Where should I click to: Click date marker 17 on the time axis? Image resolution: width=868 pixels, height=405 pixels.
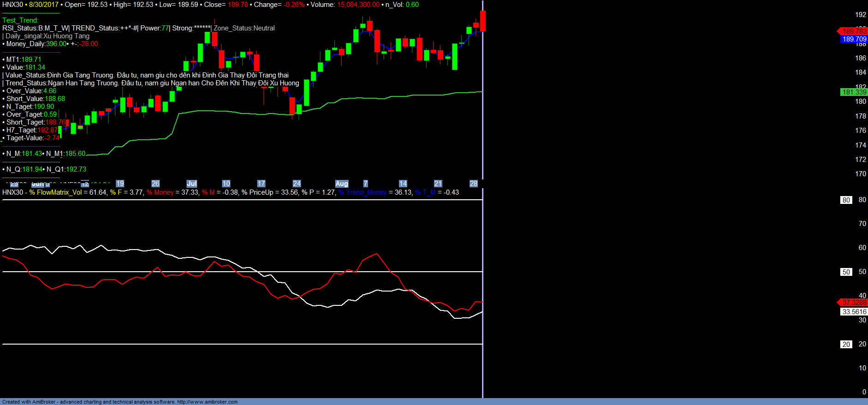coord(261,184)
